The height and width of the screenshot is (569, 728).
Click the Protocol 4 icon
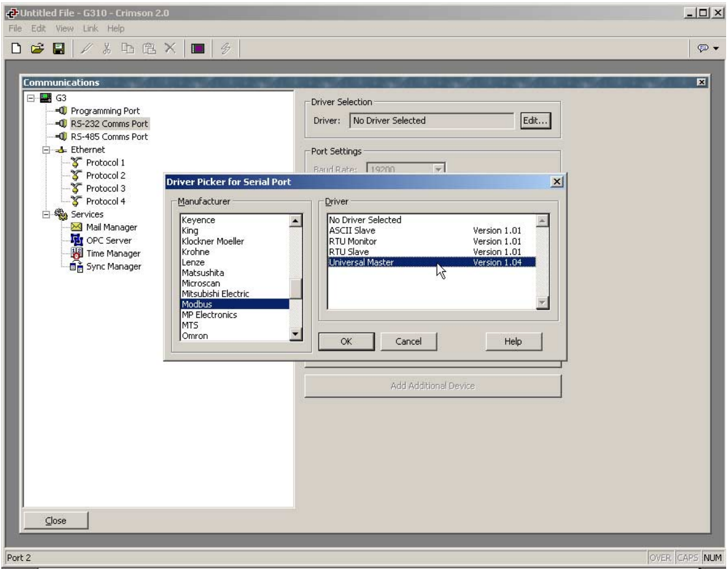tap(77, 201)
